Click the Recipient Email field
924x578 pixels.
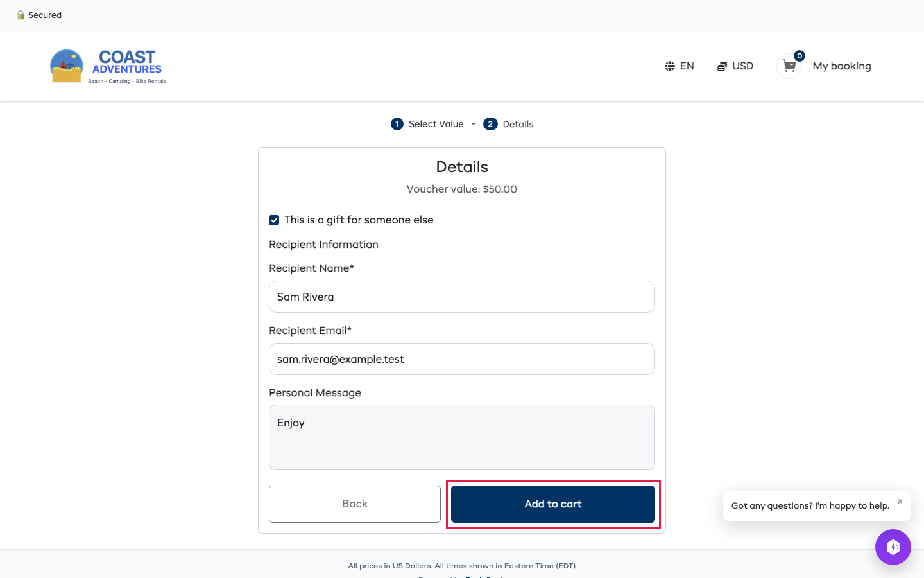click(462, 359)
